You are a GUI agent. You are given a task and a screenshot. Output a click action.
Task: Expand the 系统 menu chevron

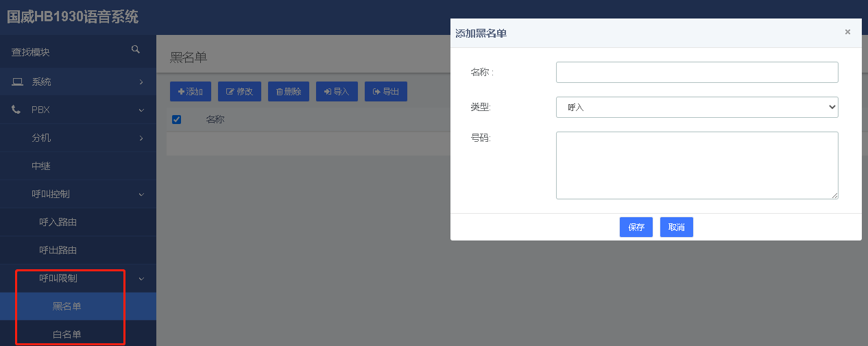click(x=141, y=82)
